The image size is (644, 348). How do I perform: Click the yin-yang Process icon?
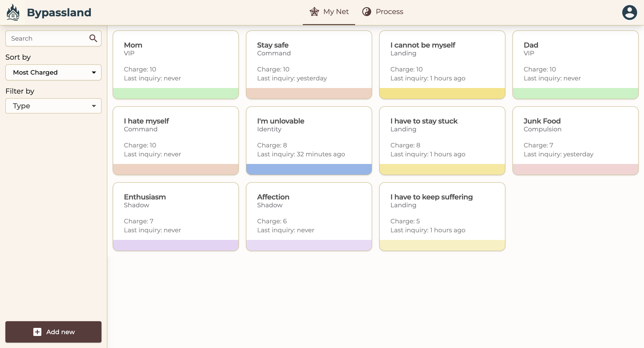click(x=366, y=12)
